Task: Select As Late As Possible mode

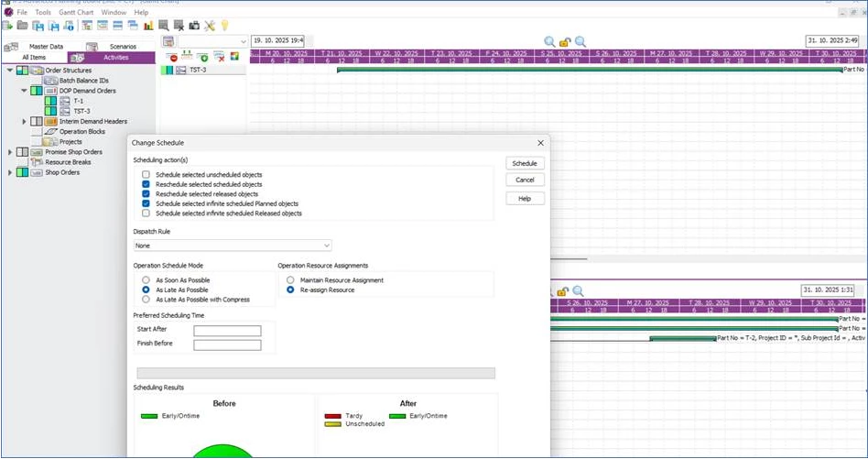Action: coord(146,290)
